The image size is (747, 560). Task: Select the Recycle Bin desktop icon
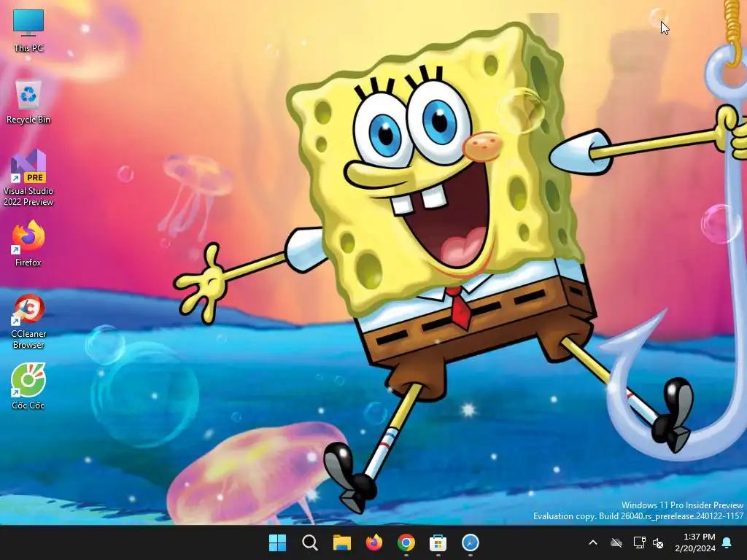(x=28, y=102)
